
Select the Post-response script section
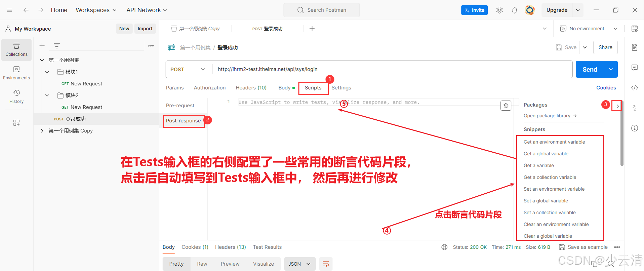point(184,121)
